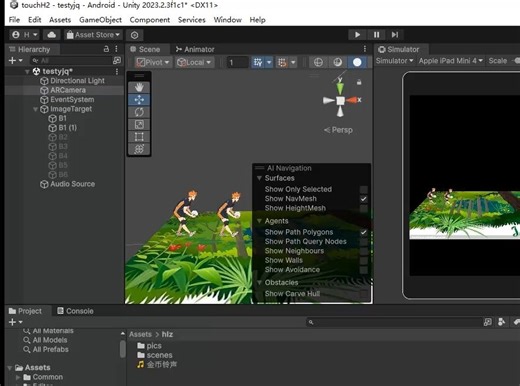Uncheck Show NavMesh checkbox
This screenshot has width=520, height=386.
pyautogui.click(x=364, y=199)
